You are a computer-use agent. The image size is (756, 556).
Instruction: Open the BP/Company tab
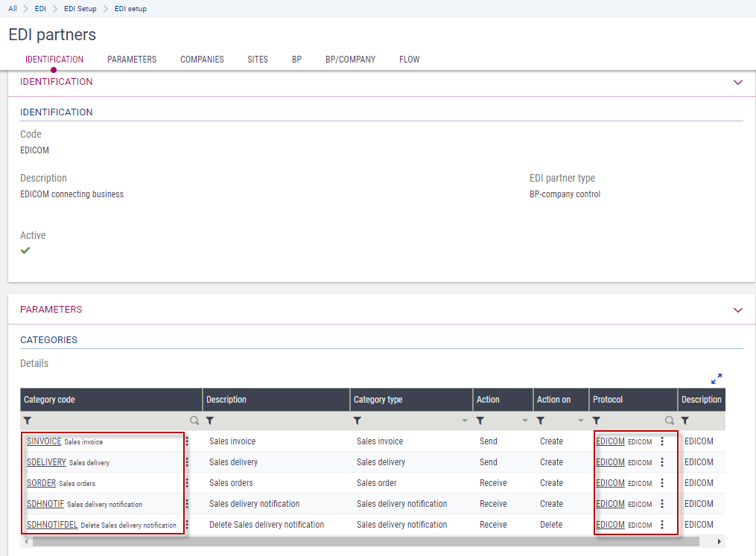[350, 60]
